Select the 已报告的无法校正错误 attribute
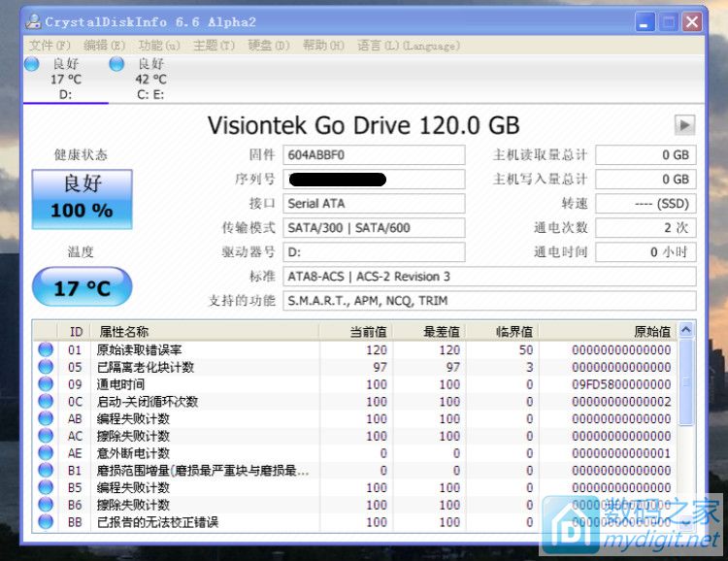728x561 pixels. click(157, 521)
